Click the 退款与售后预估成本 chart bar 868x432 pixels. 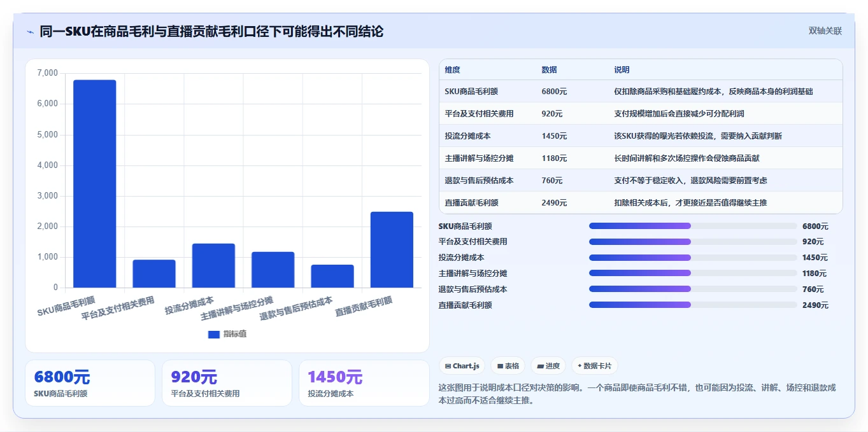click(x=332, y=276)
